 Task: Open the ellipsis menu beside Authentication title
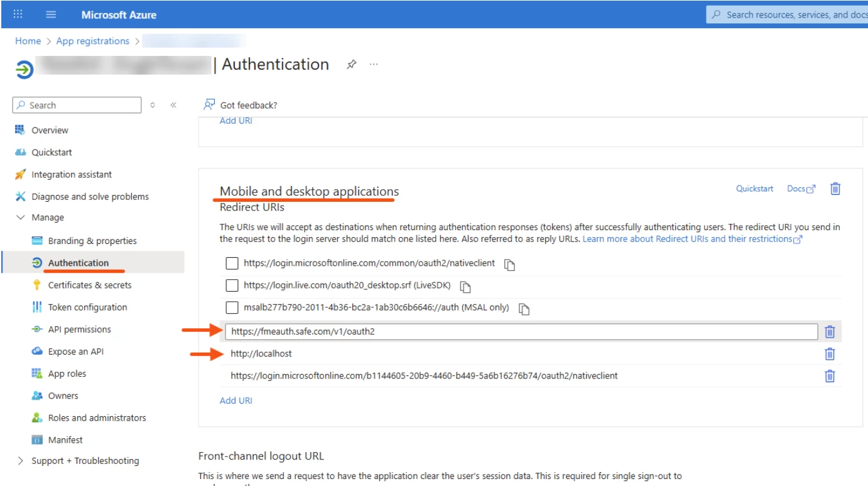coord(374,64)
